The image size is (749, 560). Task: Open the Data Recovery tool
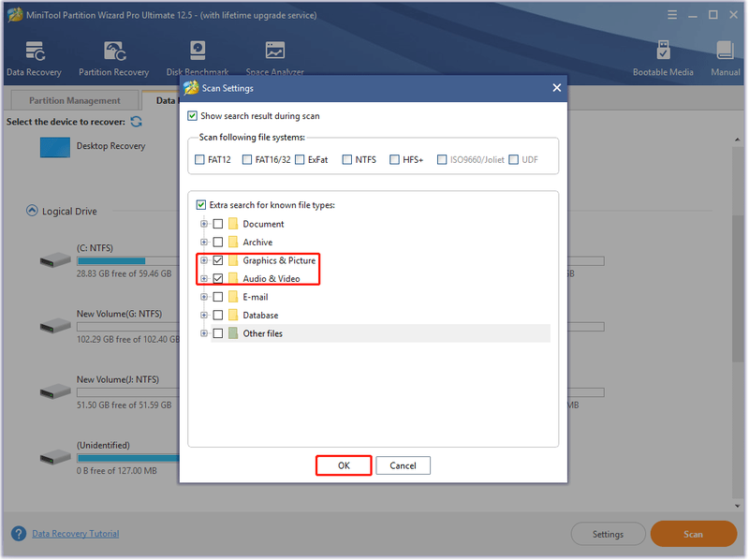35,58
